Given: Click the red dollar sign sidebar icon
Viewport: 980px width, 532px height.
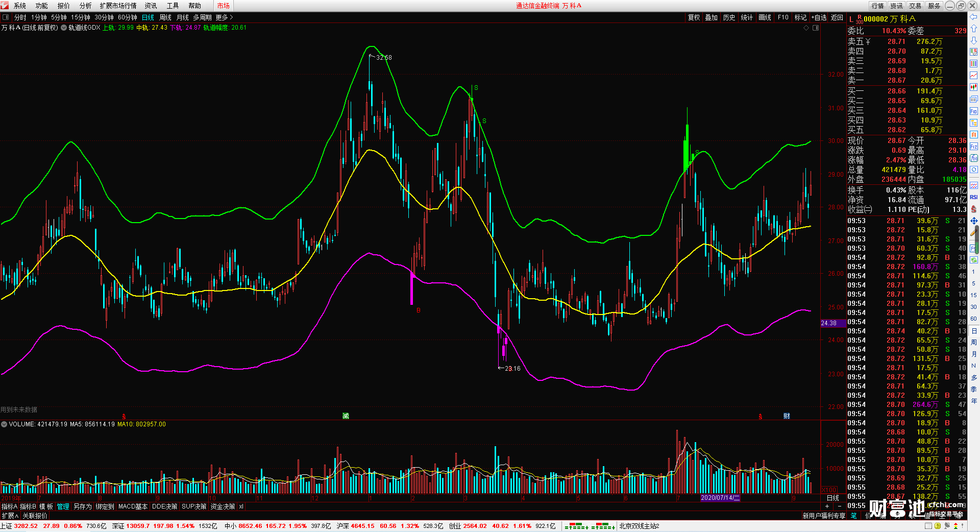Looking at the screenshot, I should [x=974, y=209].
